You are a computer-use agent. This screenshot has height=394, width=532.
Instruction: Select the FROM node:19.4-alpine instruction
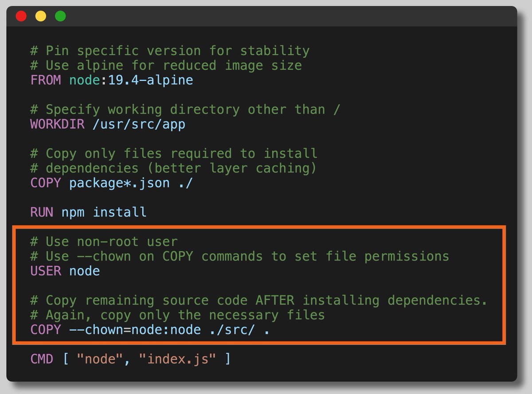(111, 80)
